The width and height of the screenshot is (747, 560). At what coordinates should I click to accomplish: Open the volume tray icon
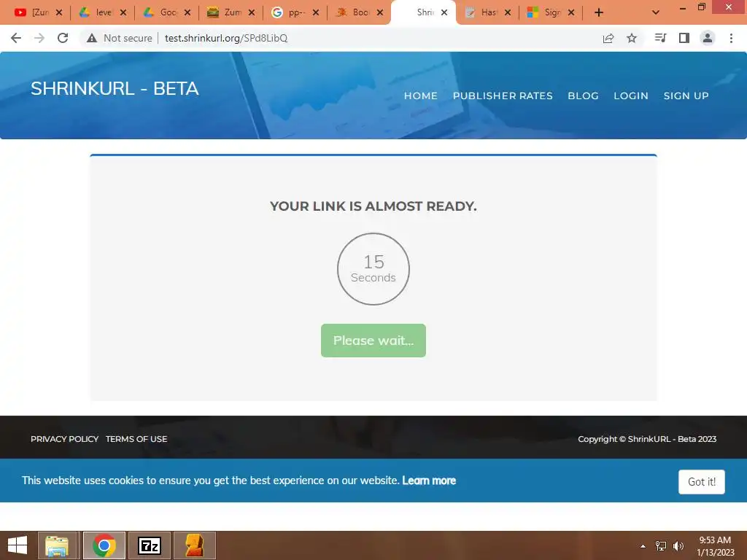pyautogui.click(x=678, y=546)
